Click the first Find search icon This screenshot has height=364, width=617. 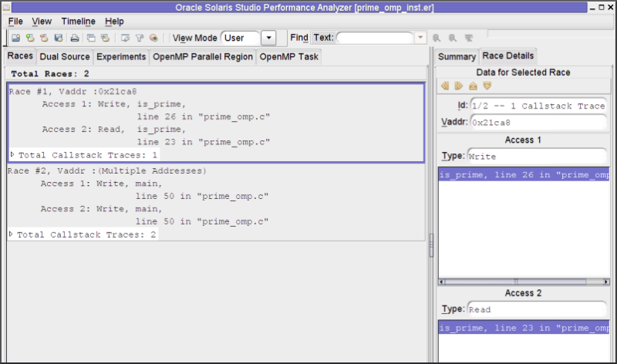(x=437, y=38)
